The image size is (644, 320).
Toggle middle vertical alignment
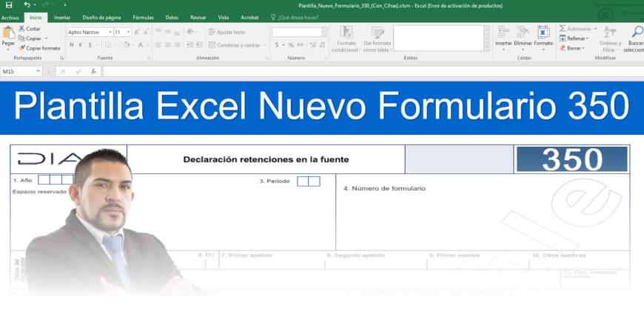pos(167,32)
